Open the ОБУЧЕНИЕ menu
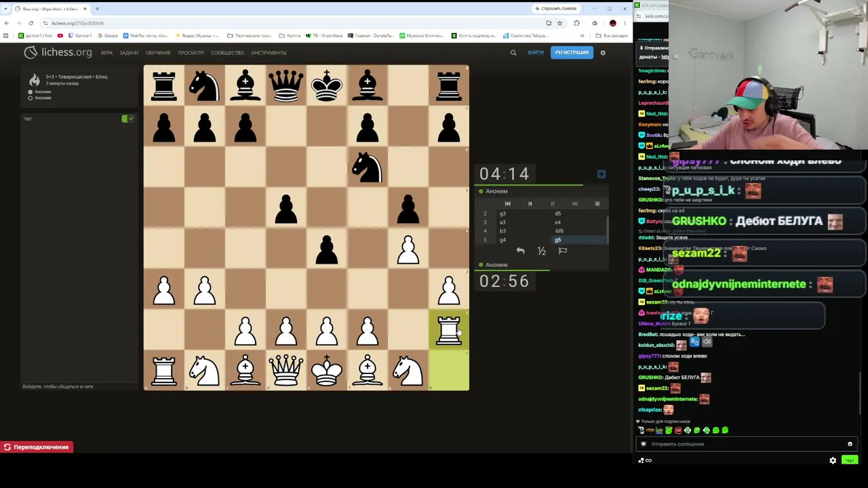This screenshot has height=488, width=868. click(x=158, y=53)
